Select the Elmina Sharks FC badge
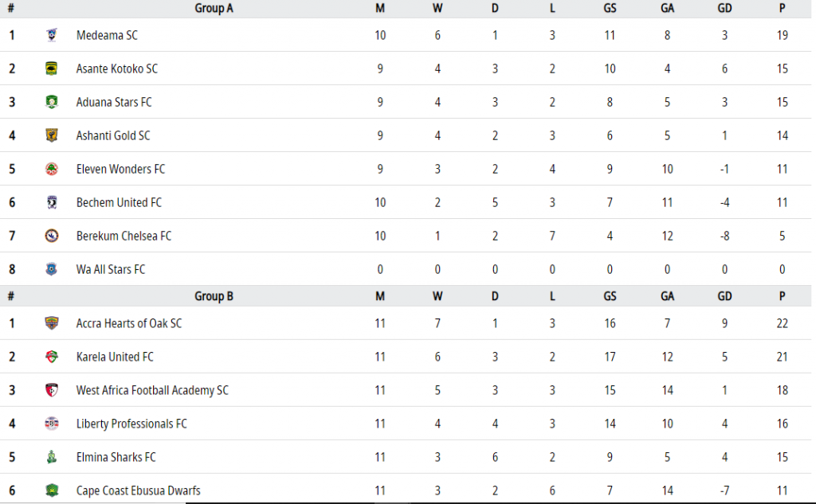Viewport: 816px width, 504px height. (x=51, y=457)
